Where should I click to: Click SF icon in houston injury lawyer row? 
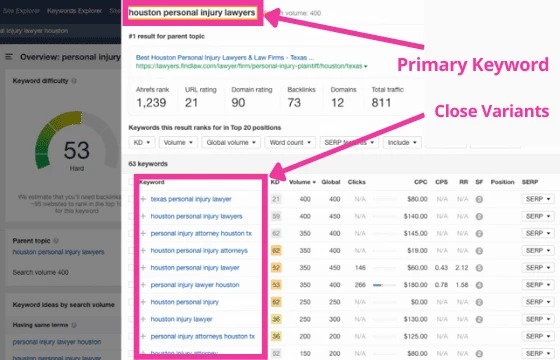click(479, 319)
